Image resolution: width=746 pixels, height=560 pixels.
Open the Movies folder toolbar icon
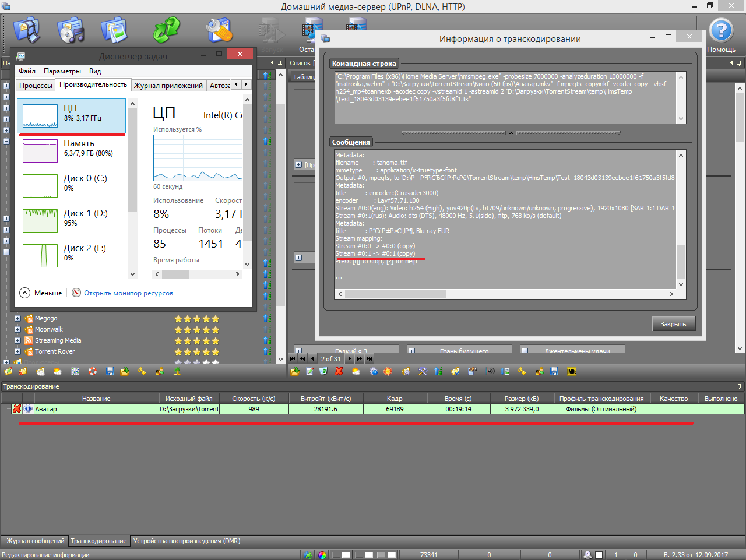pyautogui.click(x=27, y=30)
